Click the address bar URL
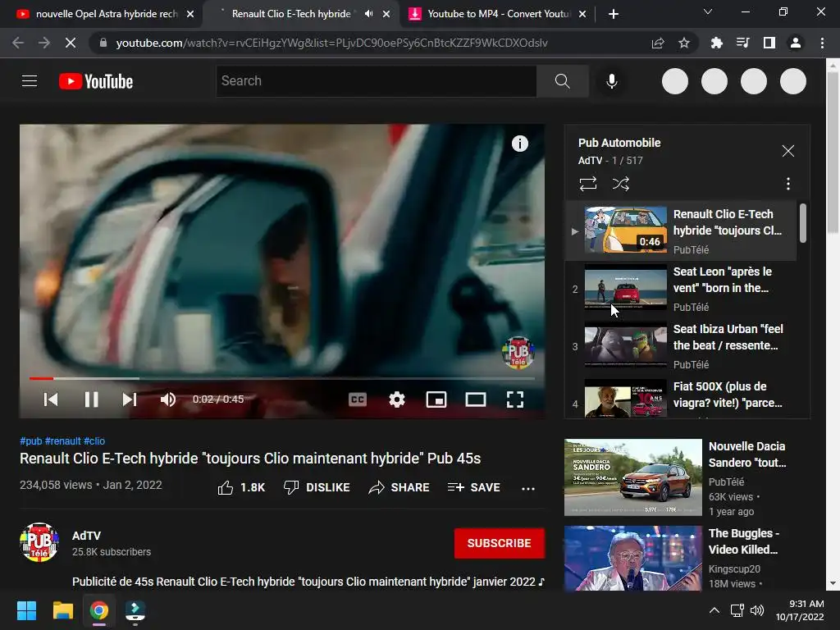840x630 pixels. tap(331, 43)
